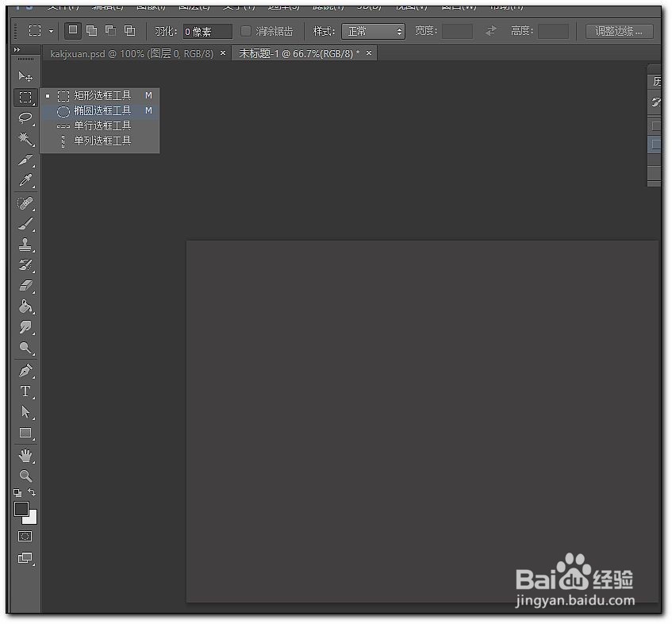Enable Intersect with selection mode

[129, 30]
